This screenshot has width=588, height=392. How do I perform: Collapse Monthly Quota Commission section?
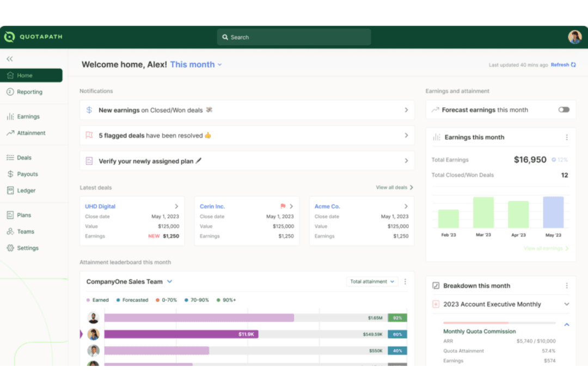[567, 324]
